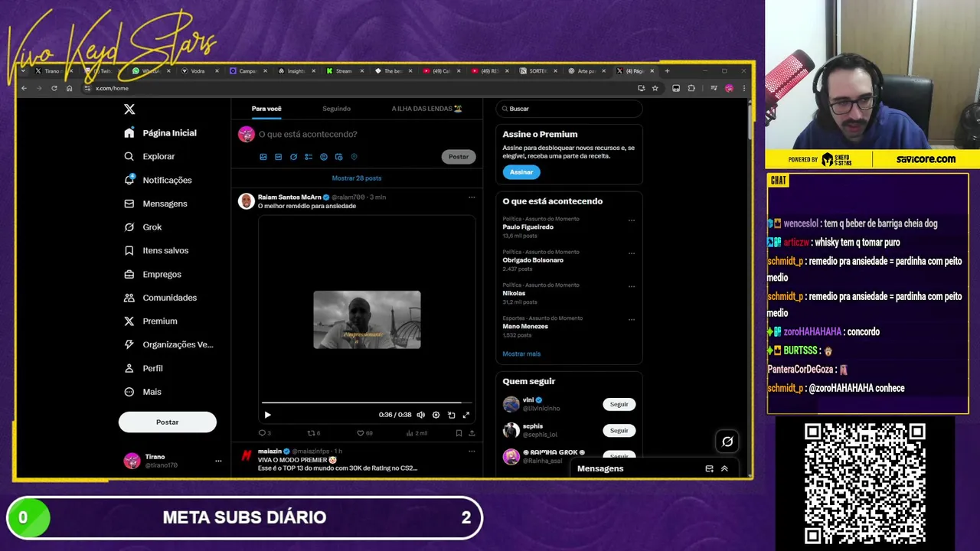Click Mostrar 28 posts link

(x=357, y=178)
